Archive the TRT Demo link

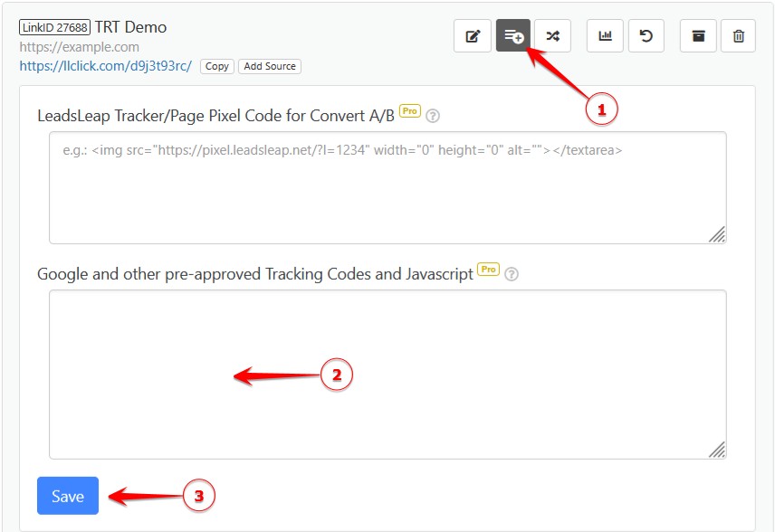[x=698, y=35]
